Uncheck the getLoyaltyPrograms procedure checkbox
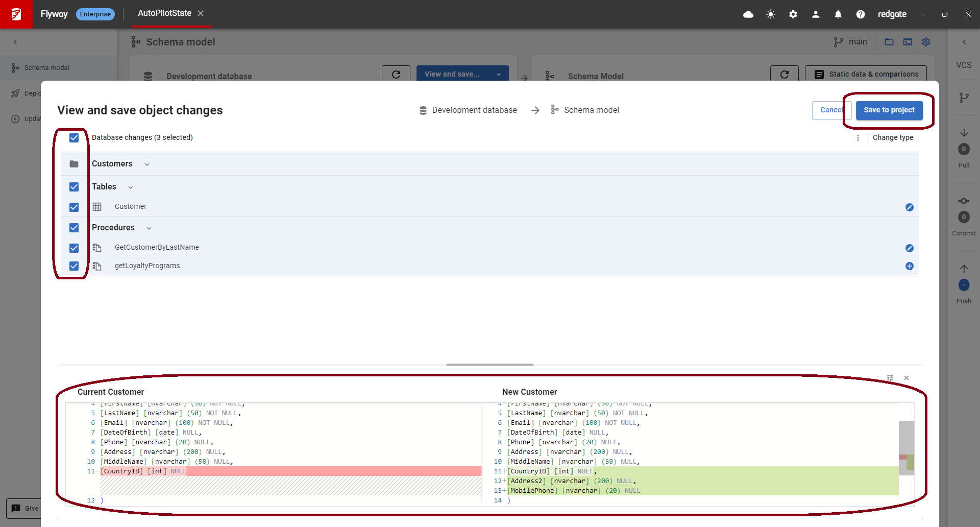980x527 pixels. 74,266
